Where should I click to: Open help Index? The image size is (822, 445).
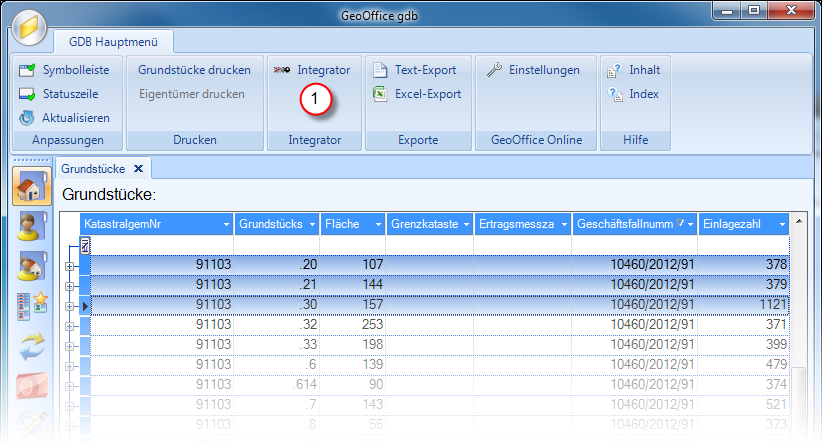coord(644,94)
